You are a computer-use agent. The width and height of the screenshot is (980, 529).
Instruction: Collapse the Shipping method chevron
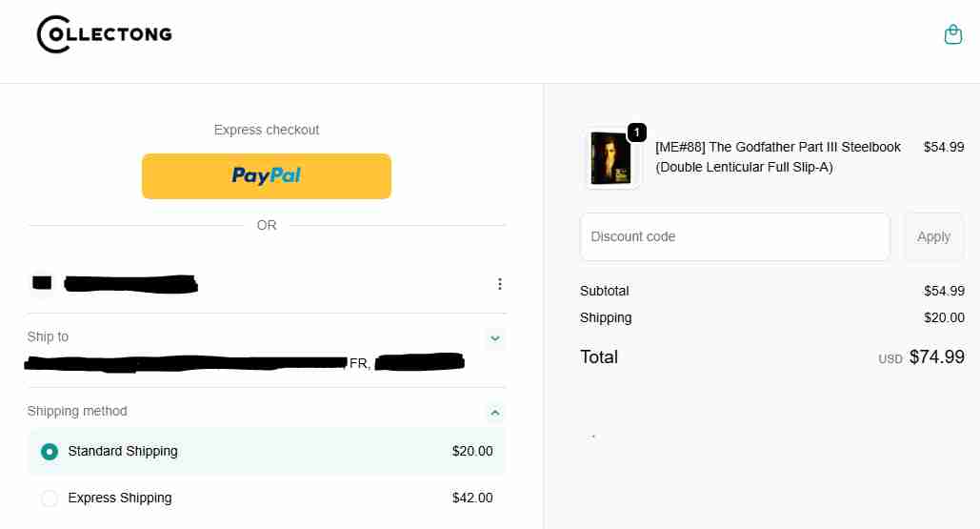pos(494,412)
